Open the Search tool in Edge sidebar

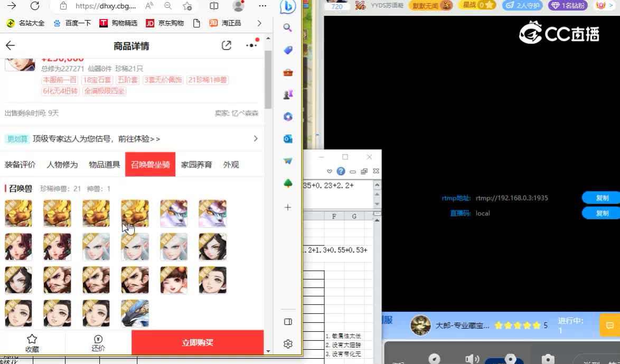(288, 27)
